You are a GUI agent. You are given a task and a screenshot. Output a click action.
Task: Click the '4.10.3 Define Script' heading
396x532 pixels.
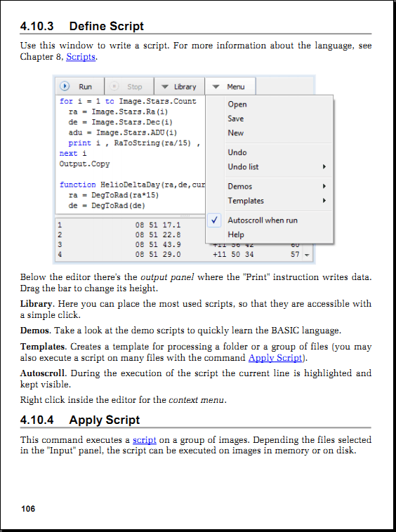(81, 26)
